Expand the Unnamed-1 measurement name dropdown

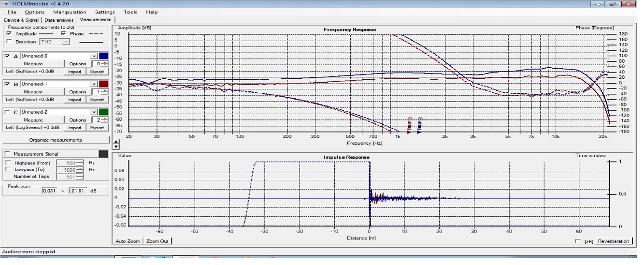pyautogui.click(x=95, y=84)
